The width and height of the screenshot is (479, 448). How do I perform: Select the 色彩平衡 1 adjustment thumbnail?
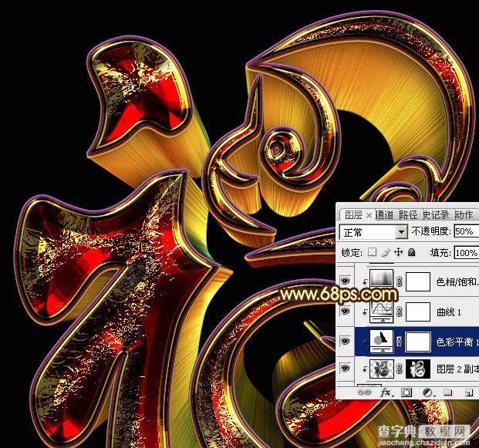[382, 341]
